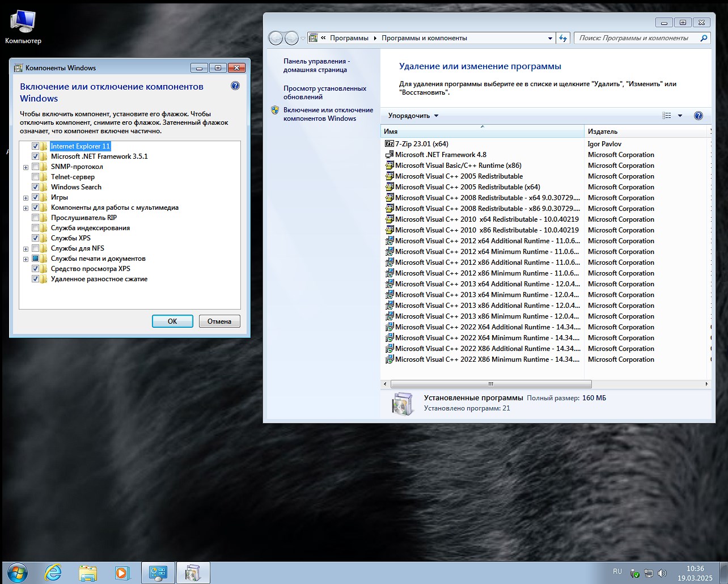Toggle the Средство просмотра XPS checkbox
This screenshot has width=728, height=584.
coord(36,269)
